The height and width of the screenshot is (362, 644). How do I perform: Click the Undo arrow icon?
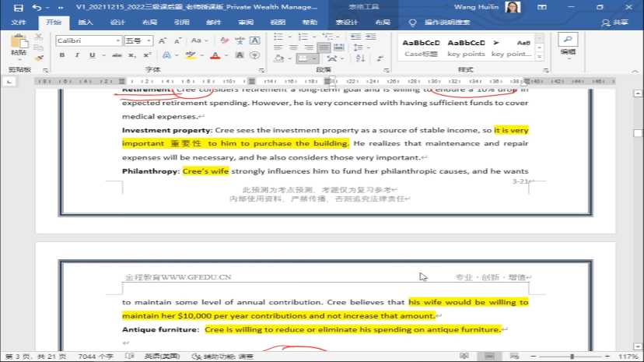pos(37,8)
